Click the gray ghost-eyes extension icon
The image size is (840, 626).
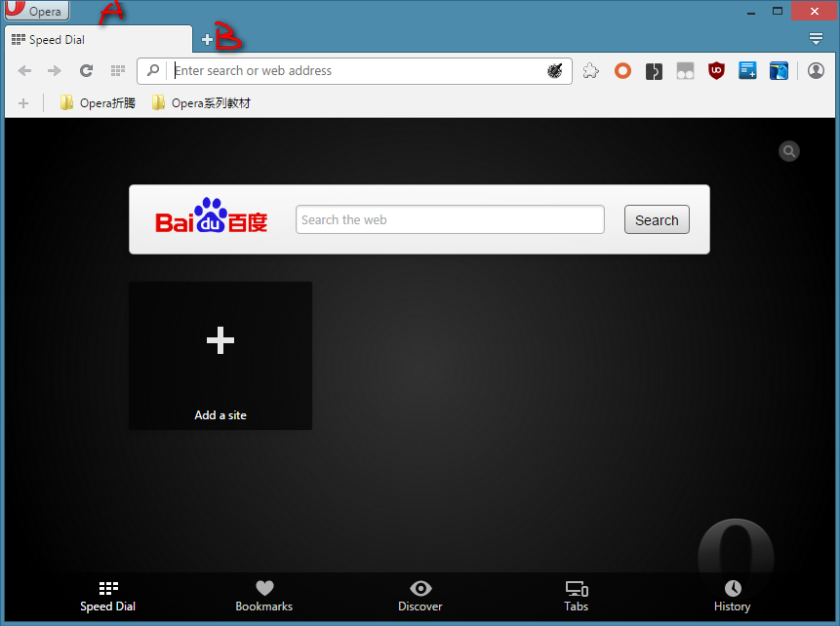pyautogui.click(x=685, y=70)
